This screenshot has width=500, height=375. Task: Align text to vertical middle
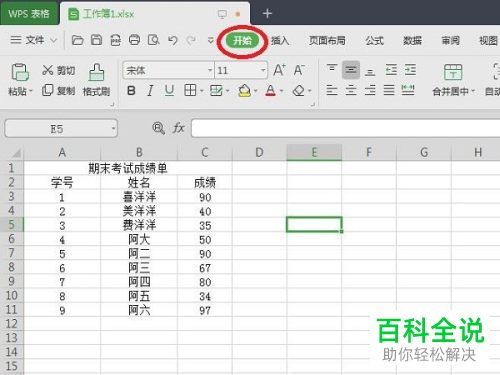[351, 70]
